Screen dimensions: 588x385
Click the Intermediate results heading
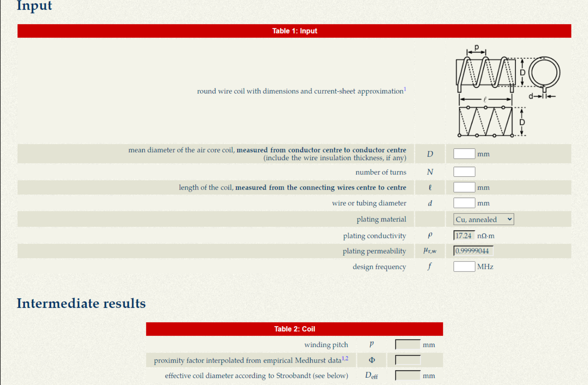pyautogui.click(x=81, y=303)
